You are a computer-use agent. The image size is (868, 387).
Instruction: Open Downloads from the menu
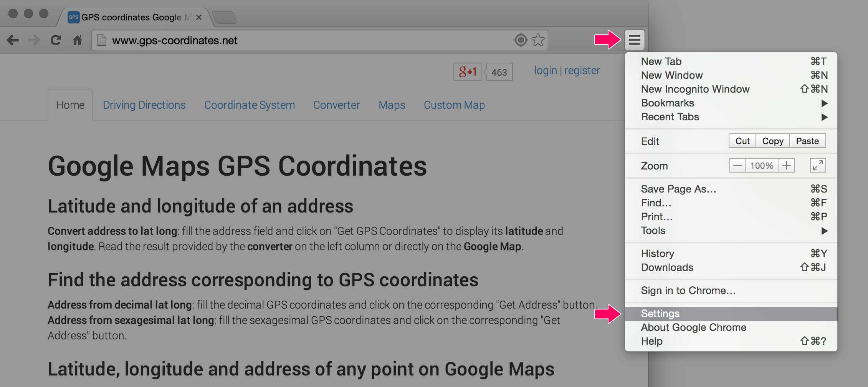pyautogui.click(x=731, y=267)
